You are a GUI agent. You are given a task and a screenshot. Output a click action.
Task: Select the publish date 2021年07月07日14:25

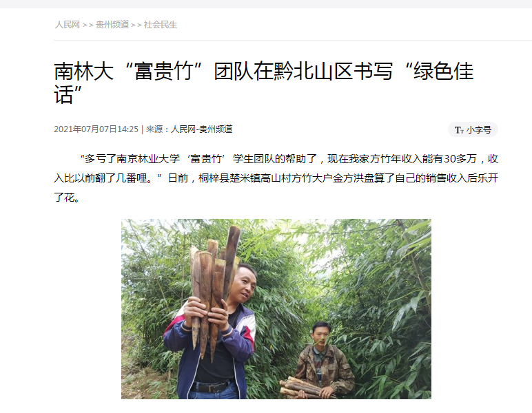96,129
